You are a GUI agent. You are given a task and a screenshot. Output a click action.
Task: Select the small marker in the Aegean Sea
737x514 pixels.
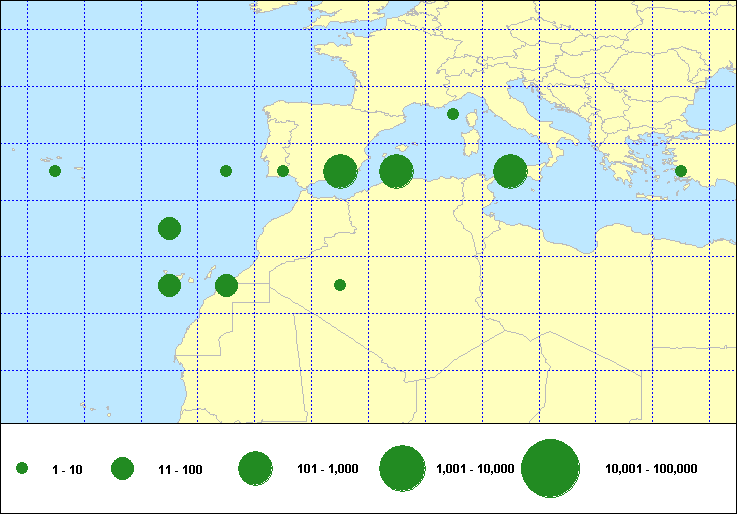click(681, 171)
